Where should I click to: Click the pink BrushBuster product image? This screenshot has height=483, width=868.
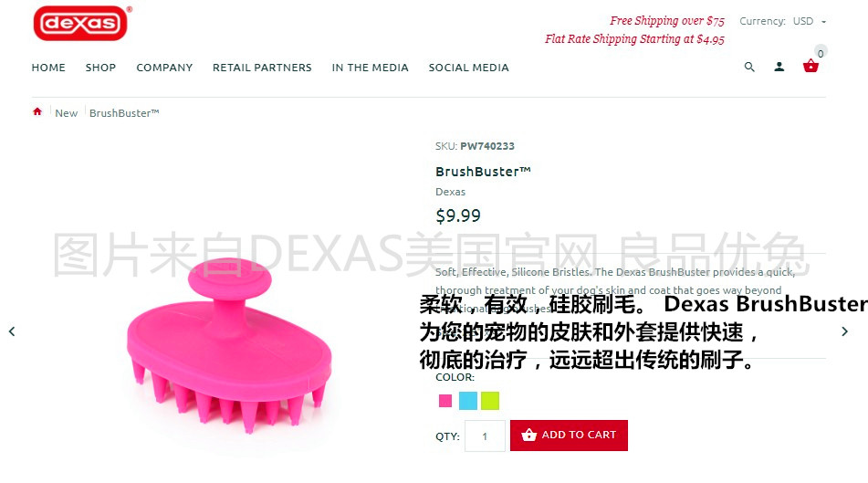tap(229, 346)
